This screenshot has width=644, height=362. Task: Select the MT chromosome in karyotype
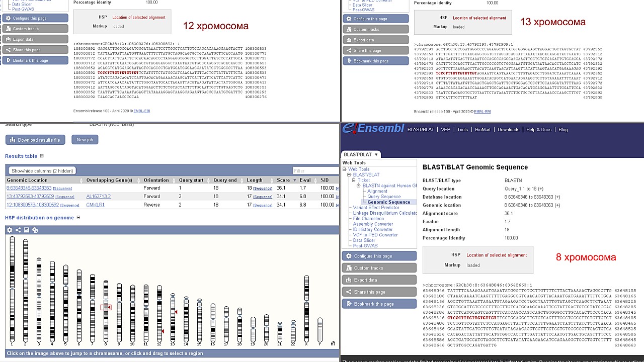tap(333, 343)
